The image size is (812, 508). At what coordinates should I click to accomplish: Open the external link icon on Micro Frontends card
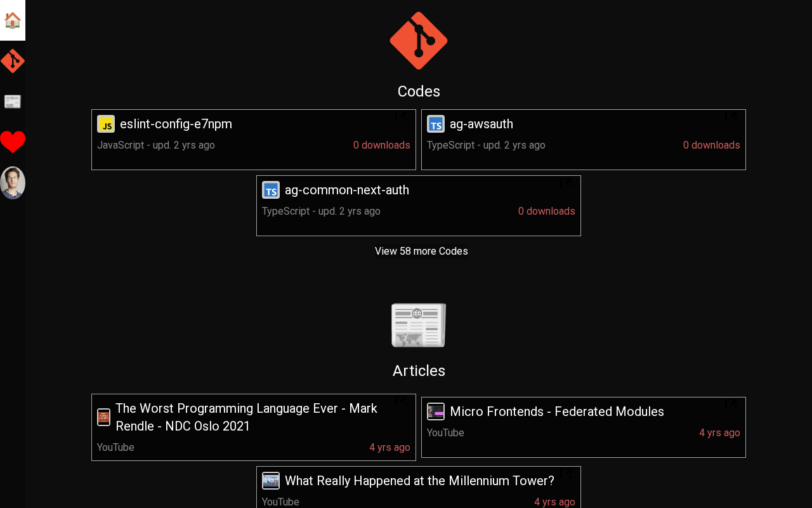[x=731, y=404]
